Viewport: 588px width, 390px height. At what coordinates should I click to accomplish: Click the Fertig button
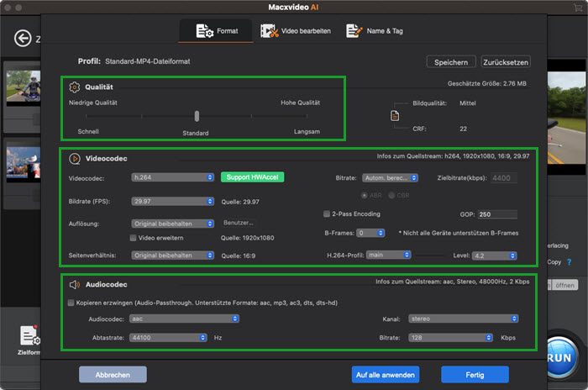tap(475, 375)
